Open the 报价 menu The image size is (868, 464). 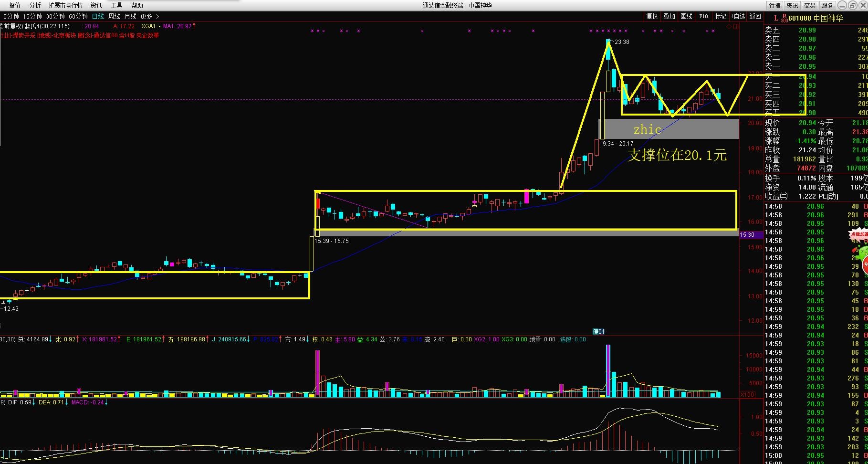pos(15,5)
